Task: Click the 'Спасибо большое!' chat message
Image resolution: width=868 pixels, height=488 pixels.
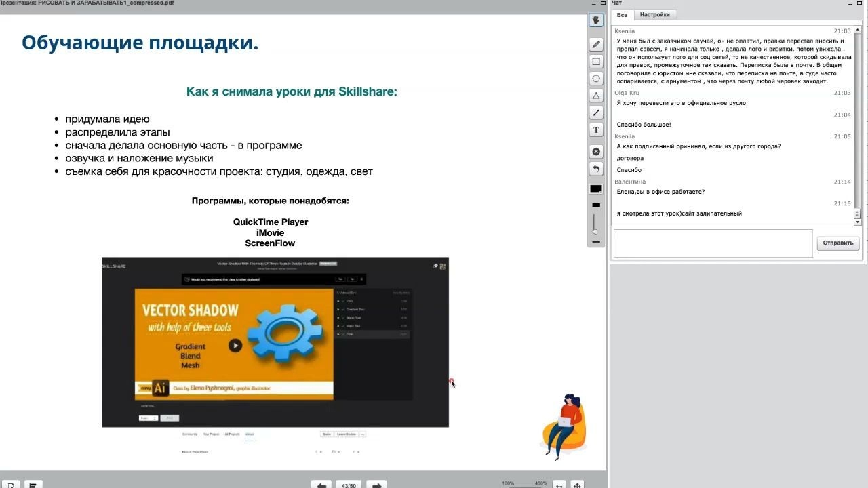Action: tap(644, 125)
